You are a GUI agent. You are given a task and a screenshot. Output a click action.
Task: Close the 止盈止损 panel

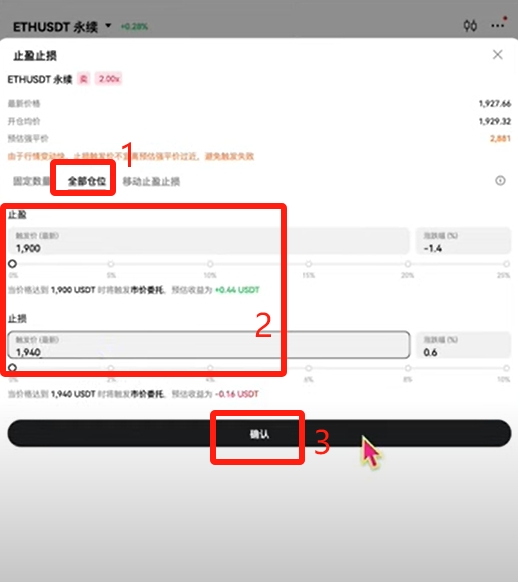coord(498,55)
